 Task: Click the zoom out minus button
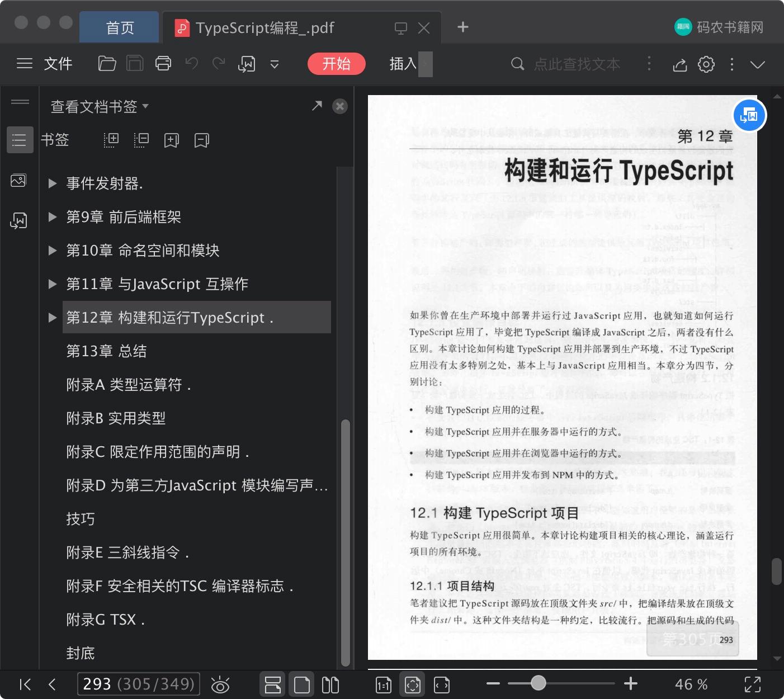point(493,683)
